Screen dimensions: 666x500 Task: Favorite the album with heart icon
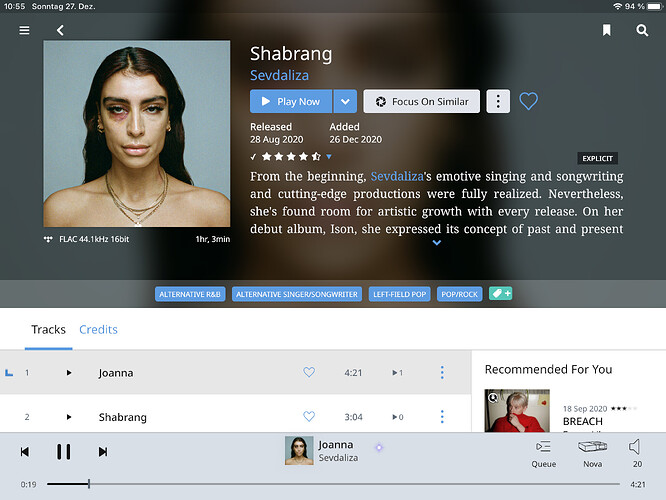[x=528, y=101]
